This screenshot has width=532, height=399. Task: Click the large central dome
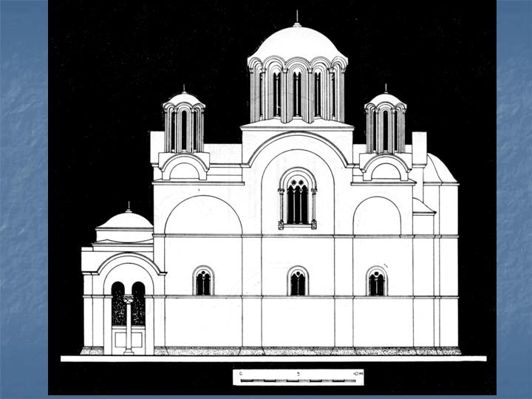coord(297,44)
